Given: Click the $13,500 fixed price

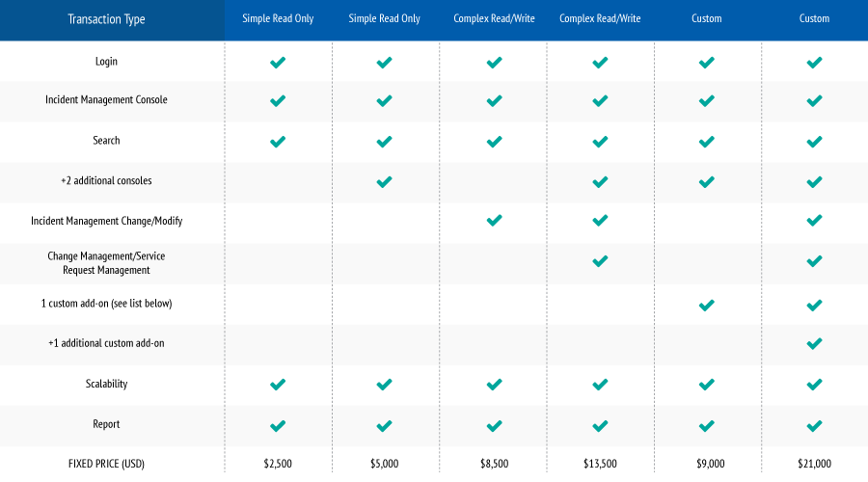Looking at the screenshot, I should (600, 464).
